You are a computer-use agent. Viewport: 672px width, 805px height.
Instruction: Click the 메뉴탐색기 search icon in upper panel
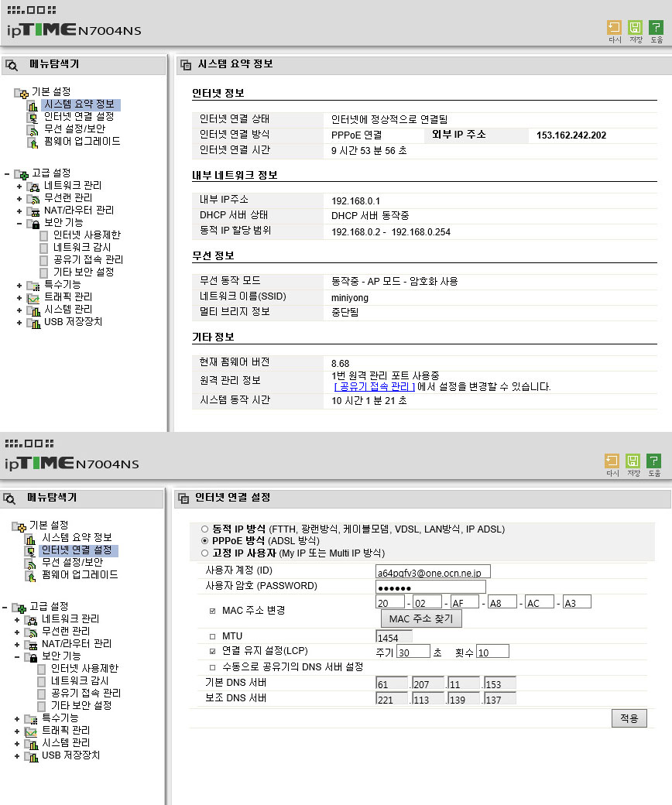pos(12,65)
